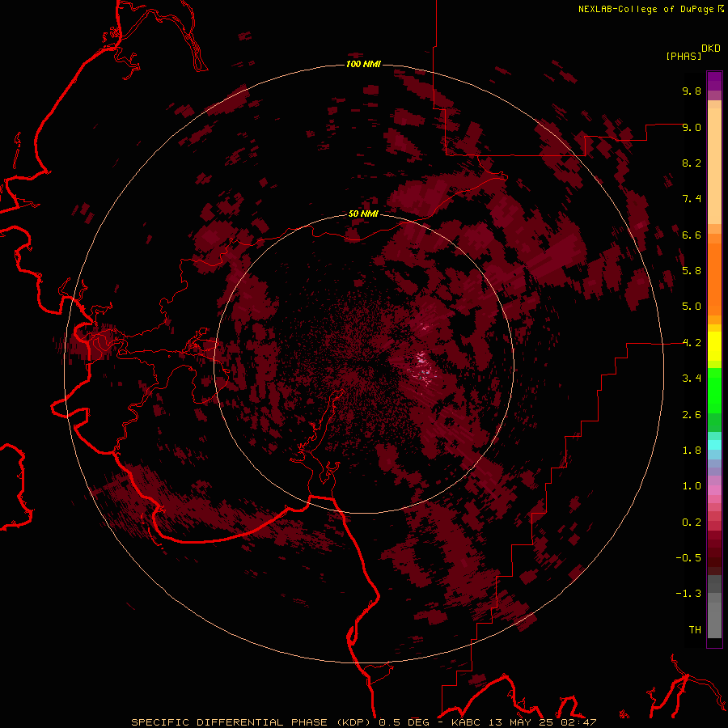Viewport: 728px width, 728px height.
Task: Click the '[PHAS]' color scale heading
Action: pos(684,56)
